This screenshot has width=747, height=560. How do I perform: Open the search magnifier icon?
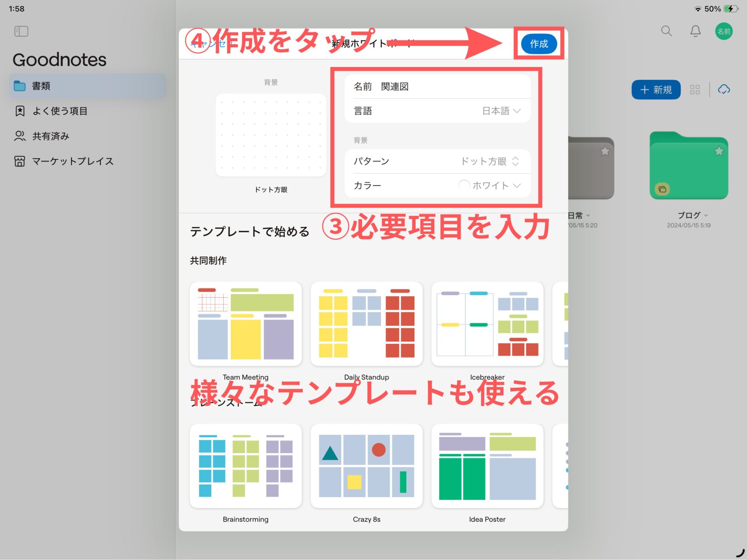666,31
